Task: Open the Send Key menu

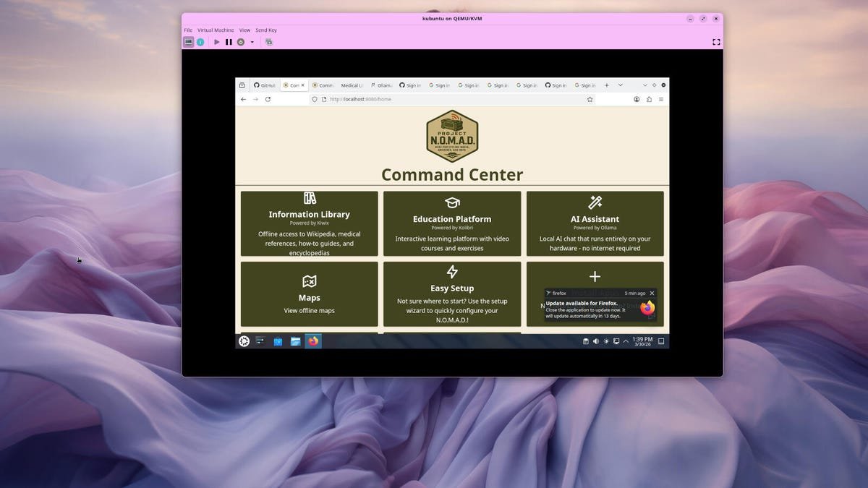Action: click(x=266, y=30)
